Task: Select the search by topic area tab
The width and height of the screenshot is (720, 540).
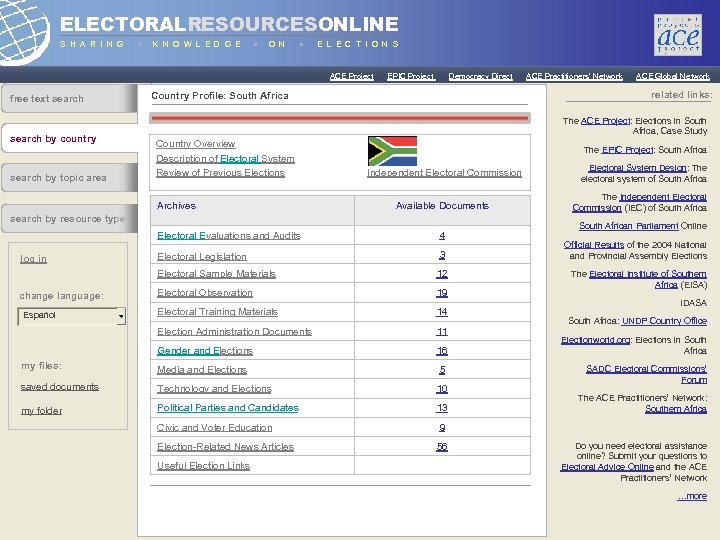Action: [69, 177]
